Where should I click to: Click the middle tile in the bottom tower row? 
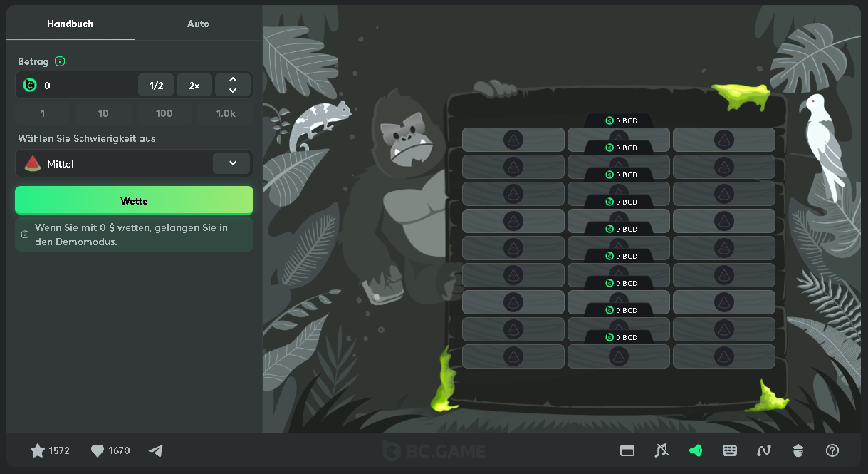tap(619, 356)
